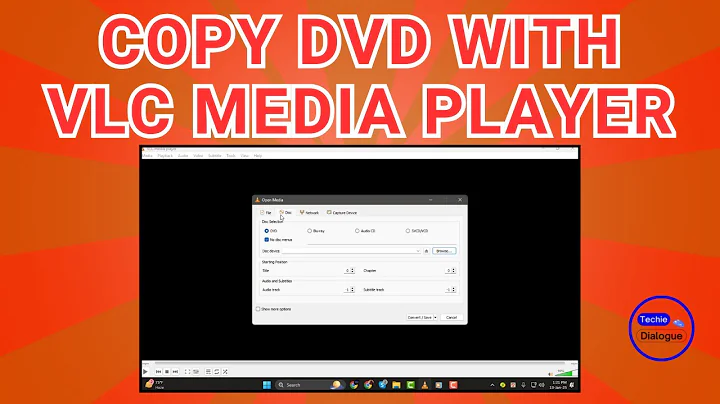Click the taskbar clock and date
This screenshot has height=404, width=720.
coord(558,385)
